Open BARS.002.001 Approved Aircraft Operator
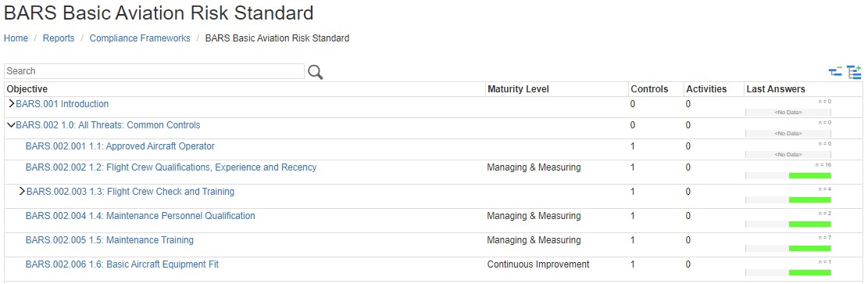This screenshot has width=868, height=284. [120, 146]
